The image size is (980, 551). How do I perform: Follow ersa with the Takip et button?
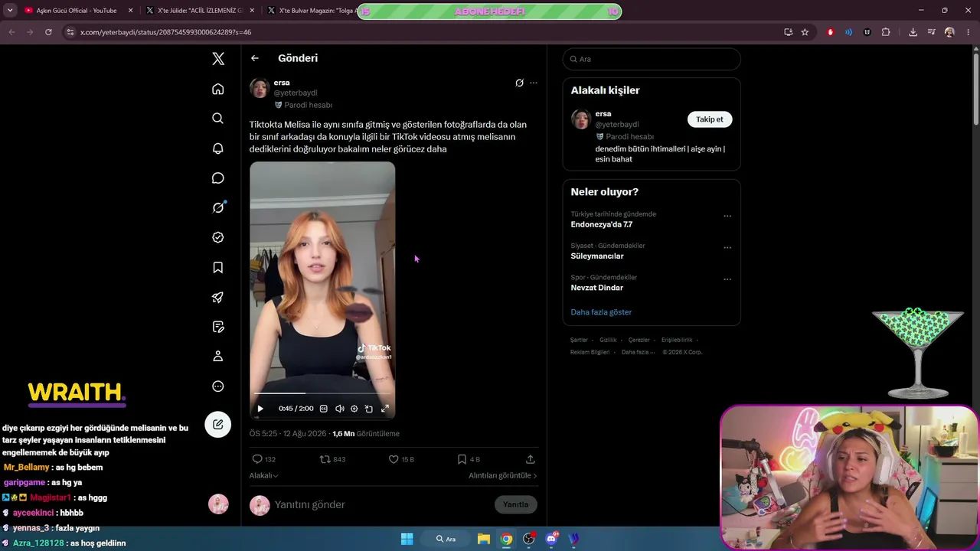[x=710, y=119]
